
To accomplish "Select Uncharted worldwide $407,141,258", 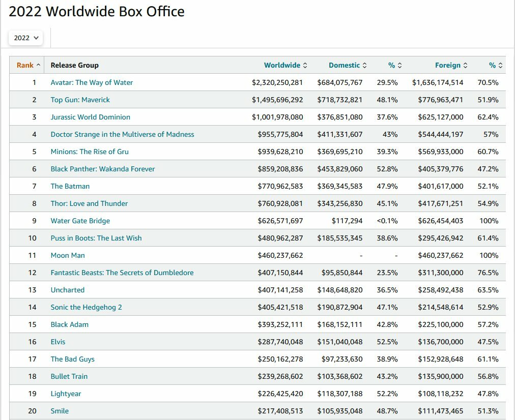I will tap(280, 290).
